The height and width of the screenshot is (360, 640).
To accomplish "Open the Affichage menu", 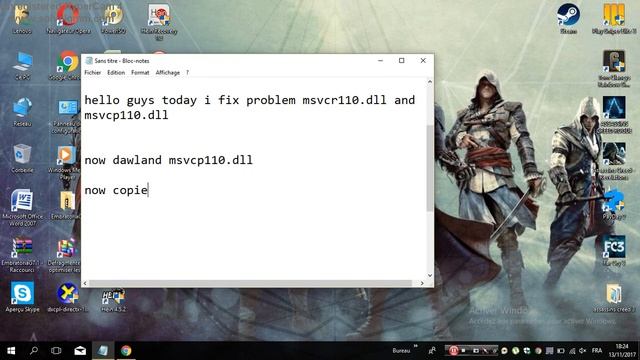I will click(x=167, y=73).
